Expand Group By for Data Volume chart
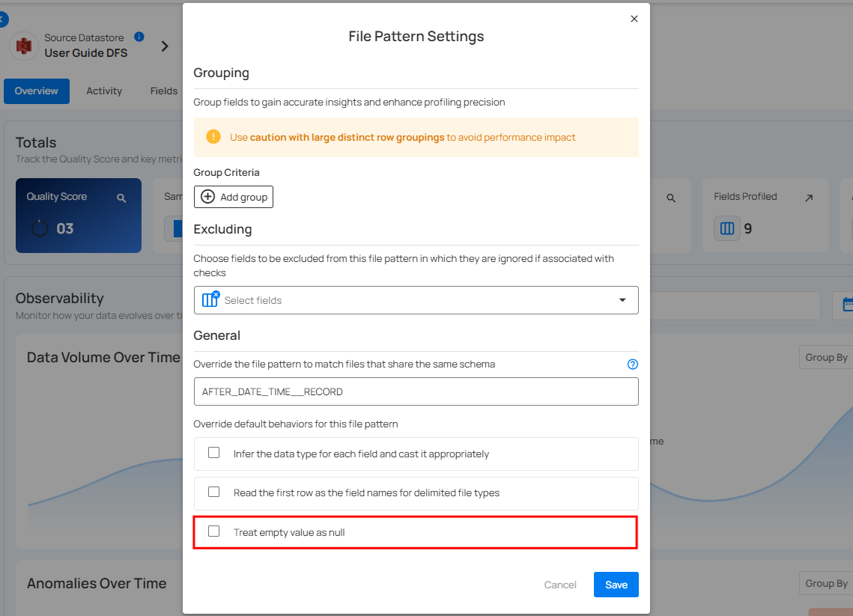Image resolution: width=853 pixels, height=616 pixels. point(826,358)
